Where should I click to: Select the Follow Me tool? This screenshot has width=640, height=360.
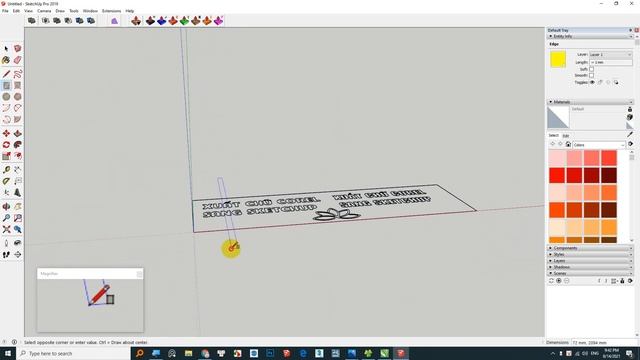tap(18, 145)
